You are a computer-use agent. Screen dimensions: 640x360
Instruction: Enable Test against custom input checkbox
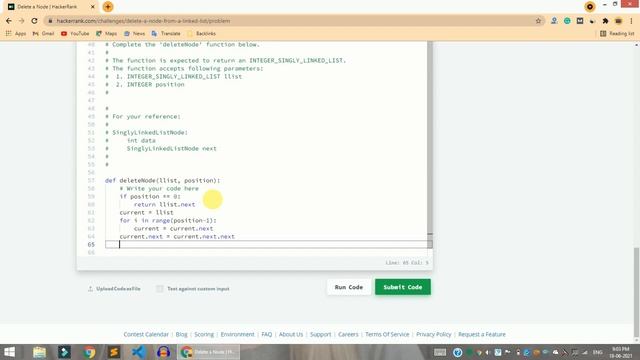click(160, 289)
